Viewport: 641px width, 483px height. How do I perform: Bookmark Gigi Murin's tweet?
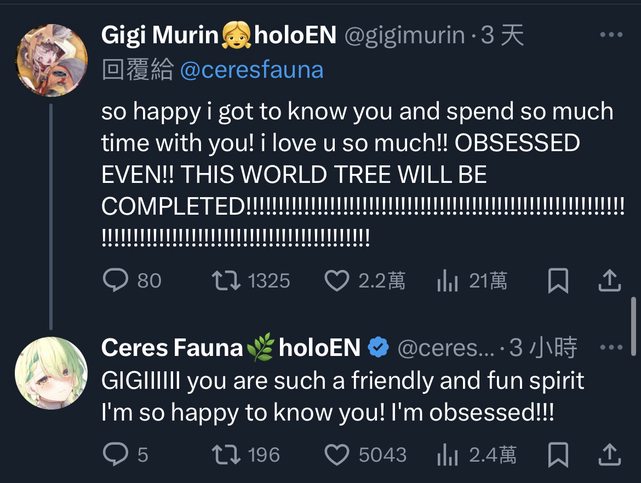click(559, 281)
